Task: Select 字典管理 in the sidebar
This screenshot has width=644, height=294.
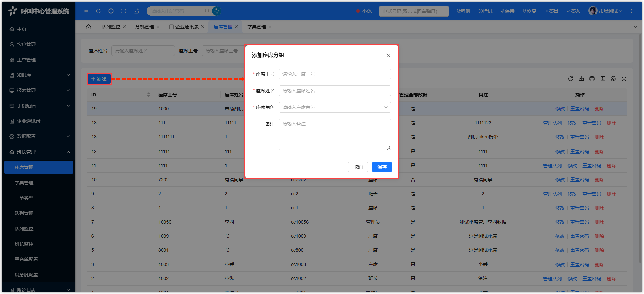Action: click(x=24, y=183)
